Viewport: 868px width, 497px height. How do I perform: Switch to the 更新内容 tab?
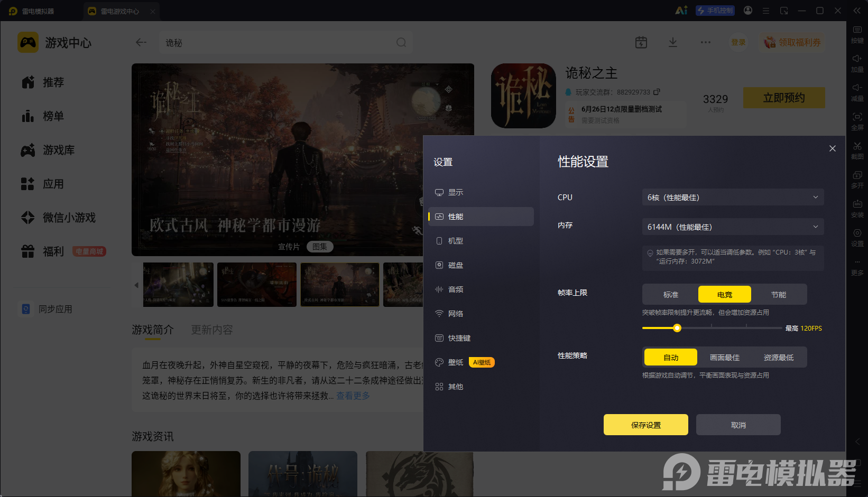point(212,330)
